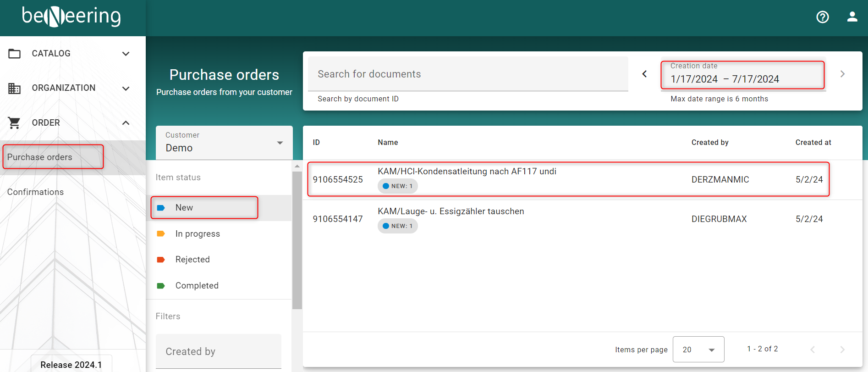Go to previous creation date range
Image resolution: width=868 pixels, height=372 pixels.
pos(644,74)
